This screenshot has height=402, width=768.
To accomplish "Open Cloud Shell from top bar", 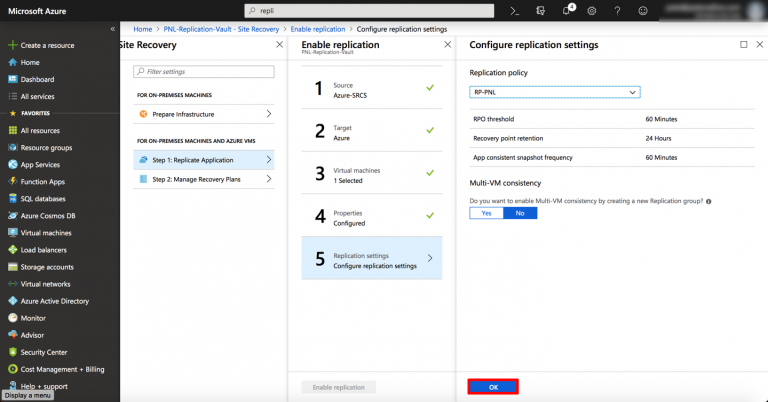I will tap(514, 11).
